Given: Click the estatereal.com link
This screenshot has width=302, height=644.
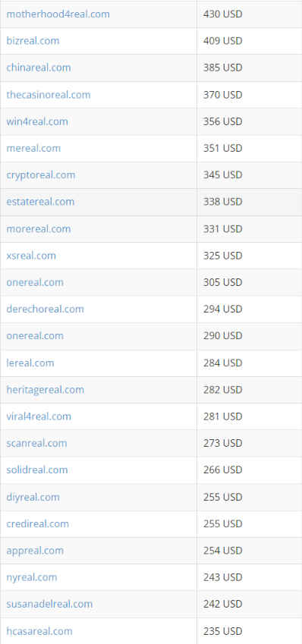Looking at the screenshot, I should [x=40, y=202].
